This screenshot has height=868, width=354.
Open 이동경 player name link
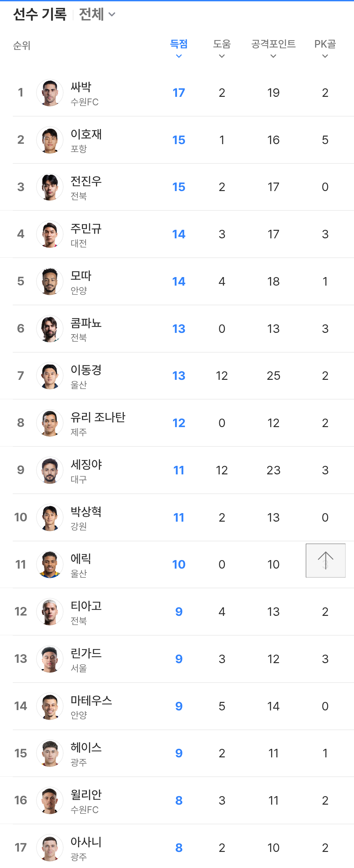pos(86,370)
